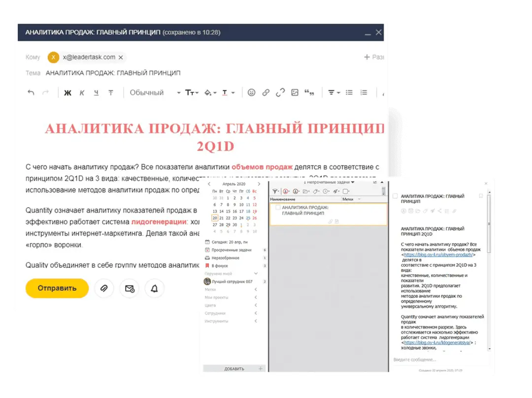The height and width of the screenshot is (398, 532).
Task: Attach a file using the paperclip button
Action: click(x=103, y=289)
